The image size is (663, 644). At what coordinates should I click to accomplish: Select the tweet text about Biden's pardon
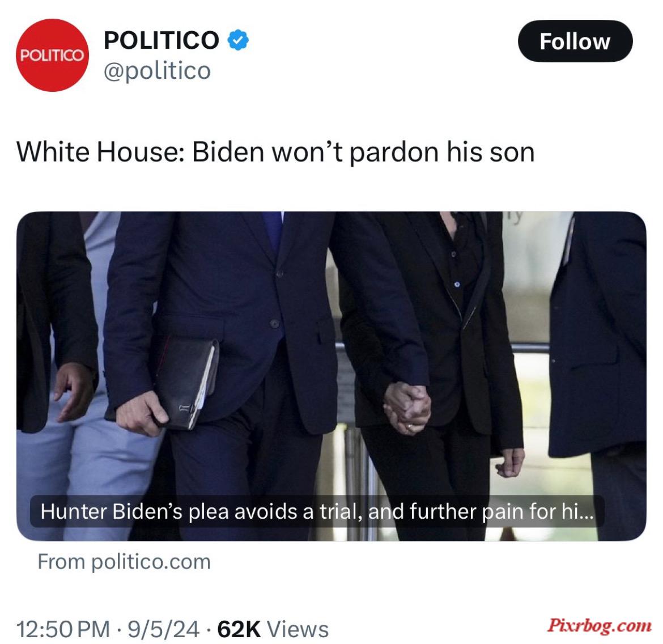point(276,152)
